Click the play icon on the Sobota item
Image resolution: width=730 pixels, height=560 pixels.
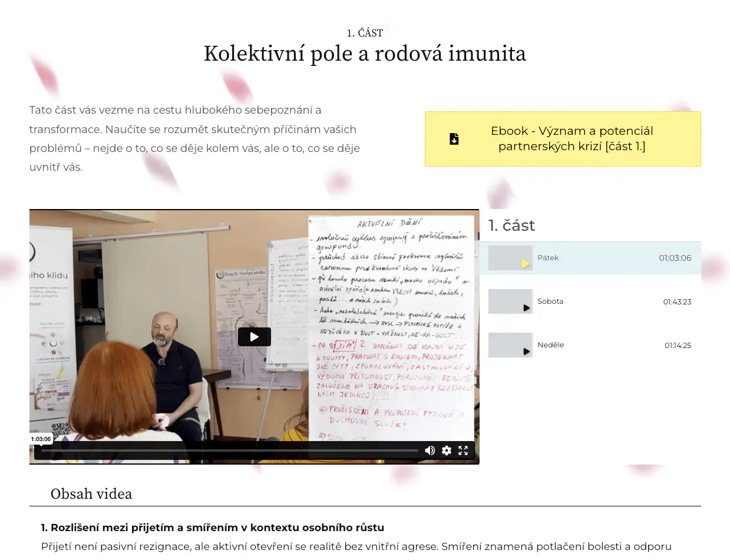coord(526,308)
